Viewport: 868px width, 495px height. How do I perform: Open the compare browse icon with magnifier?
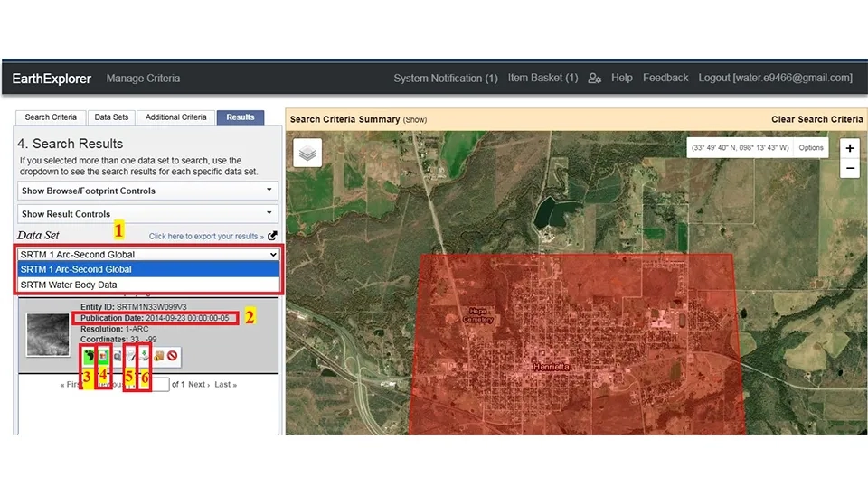[117, 356]
